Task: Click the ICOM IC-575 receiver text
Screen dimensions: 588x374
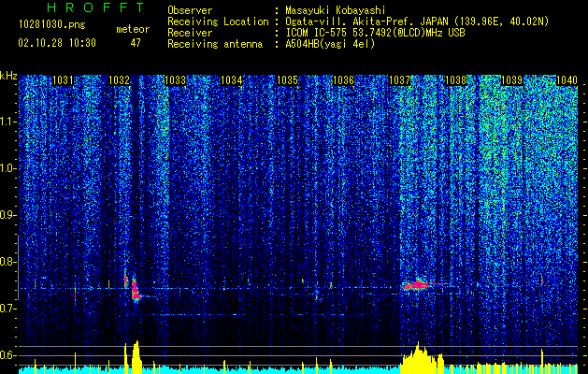Action: pos(375,33)
